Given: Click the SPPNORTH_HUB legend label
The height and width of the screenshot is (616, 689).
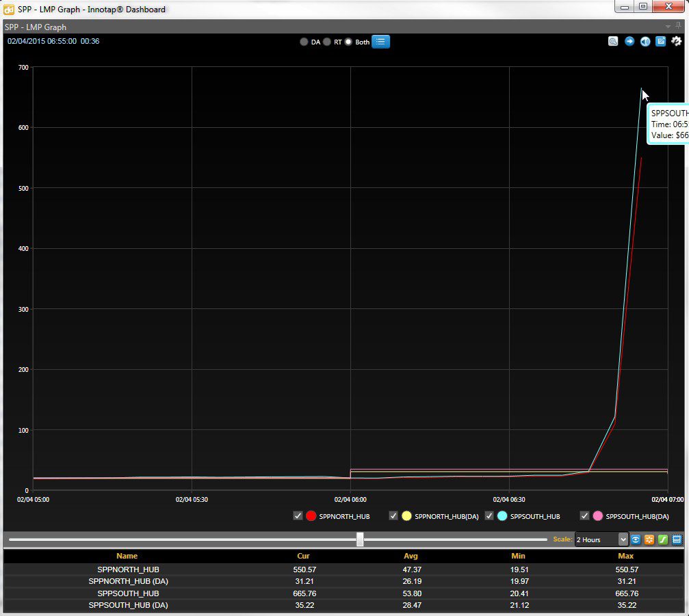Looking at the screenshot, I should click(344, 516).
